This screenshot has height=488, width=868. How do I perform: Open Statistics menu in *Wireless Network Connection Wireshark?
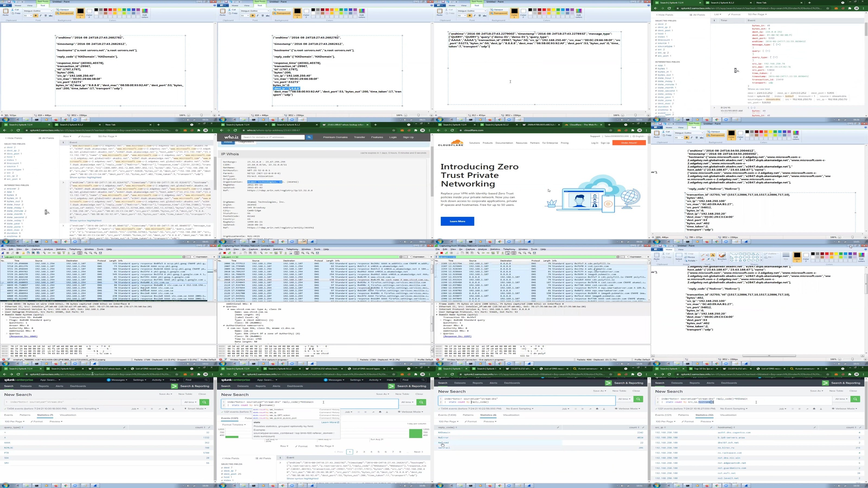(x=61, y=249)
